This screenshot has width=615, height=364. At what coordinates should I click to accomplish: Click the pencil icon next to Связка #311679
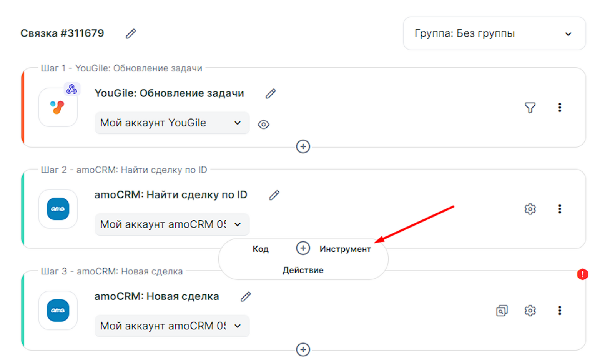tap(131, 34)
